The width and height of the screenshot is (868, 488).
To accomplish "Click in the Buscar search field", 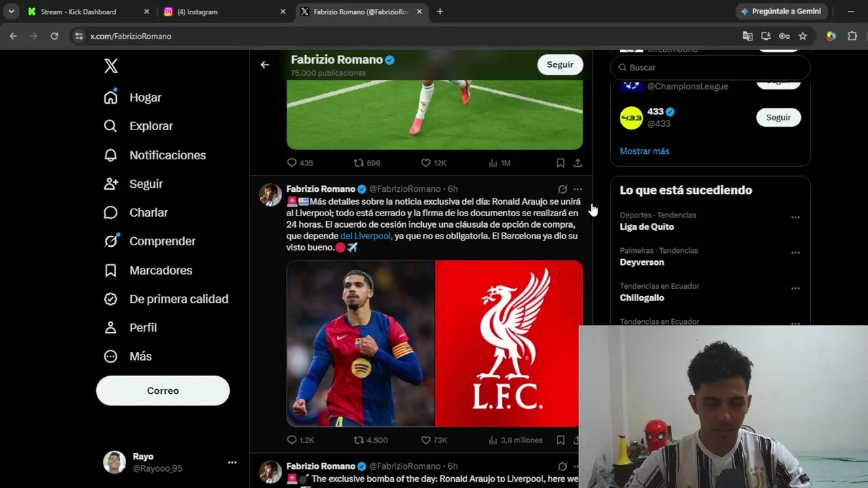I will (x=710, y=68).
